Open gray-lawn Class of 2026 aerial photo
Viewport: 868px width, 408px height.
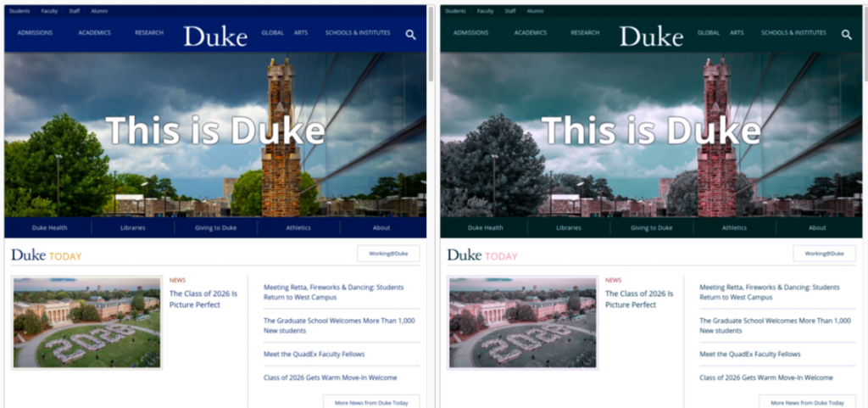(x=522, y=322)
